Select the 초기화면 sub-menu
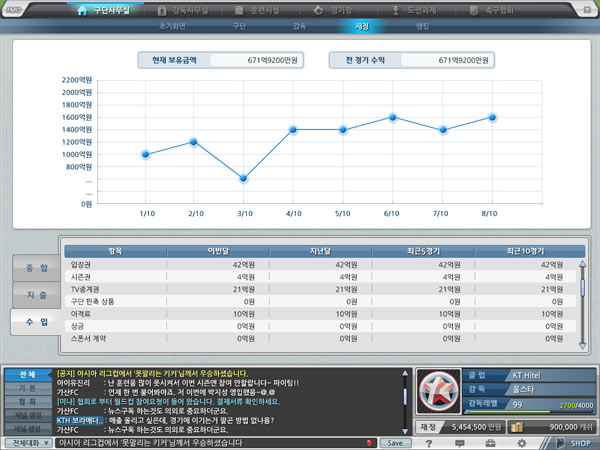The image size is (600, 450). click(x=172, y=26)
